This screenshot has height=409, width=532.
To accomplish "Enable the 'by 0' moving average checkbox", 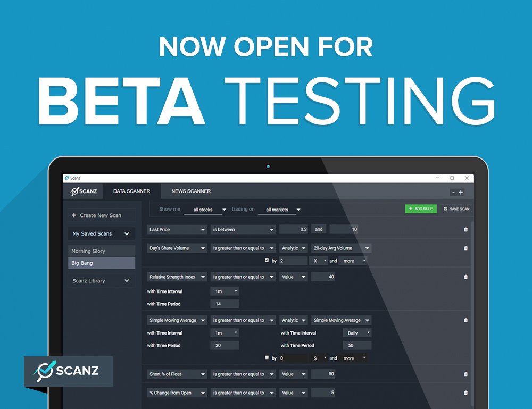I will tap(267, 357).
